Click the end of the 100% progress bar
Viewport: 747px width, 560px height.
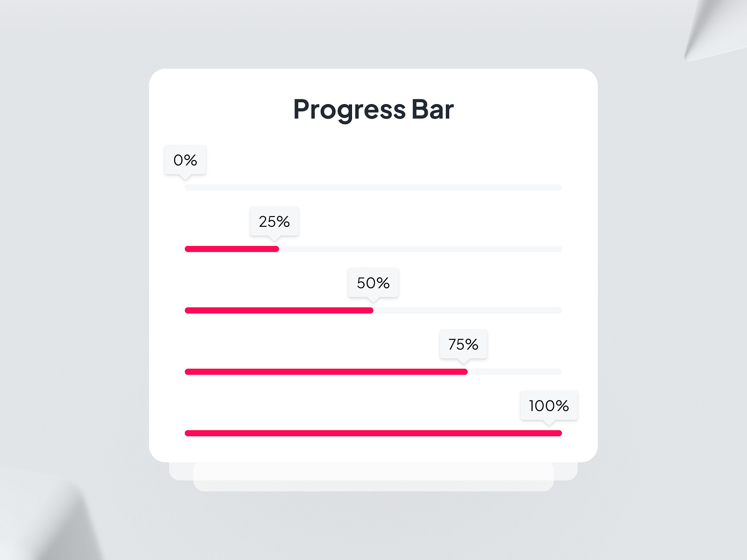pos(558,433)
